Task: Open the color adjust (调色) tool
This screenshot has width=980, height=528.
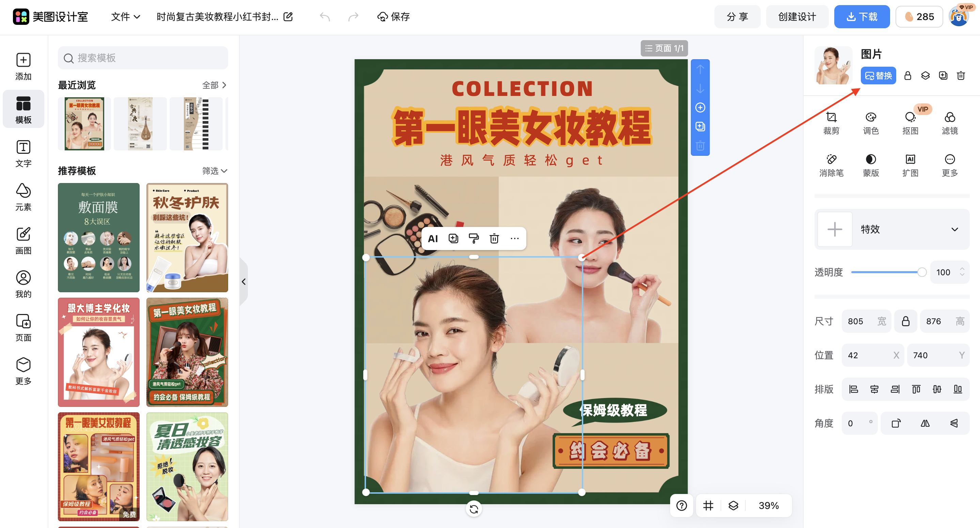Action: (870, 123)
